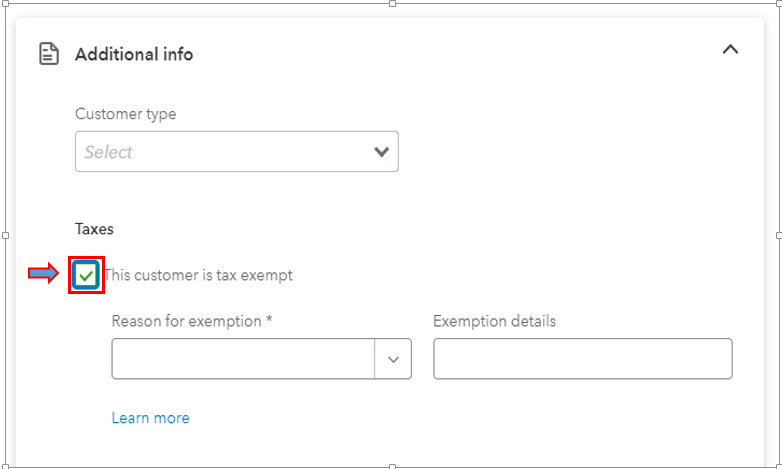The height and width of the screenshot is (469, 782).
Task: Focus the Exemption details text box
Action: point(583,359)
